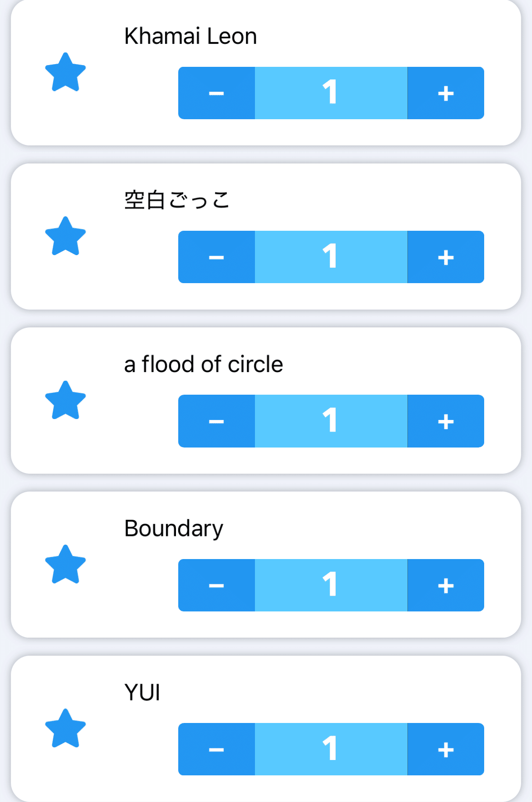The width and height of the screenshot is (532, 802).
Task: Increment a flood of circle counter
Action: [x=445, y=421]
